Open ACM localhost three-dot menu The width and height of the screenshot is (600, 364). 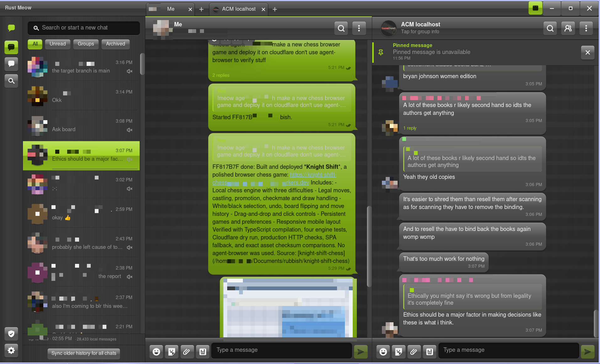pos(586,28)
